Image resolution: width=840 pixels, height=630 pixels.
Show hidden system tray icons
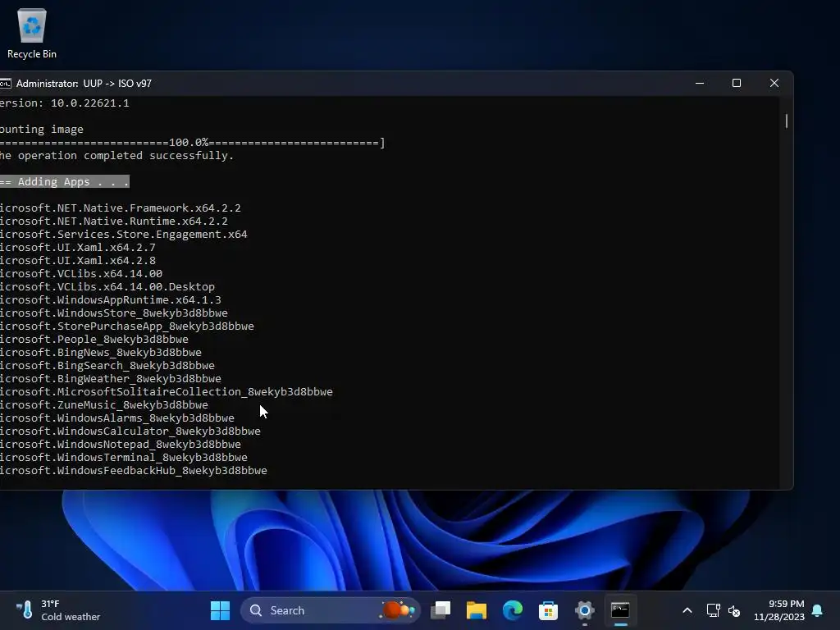[687, 610]
